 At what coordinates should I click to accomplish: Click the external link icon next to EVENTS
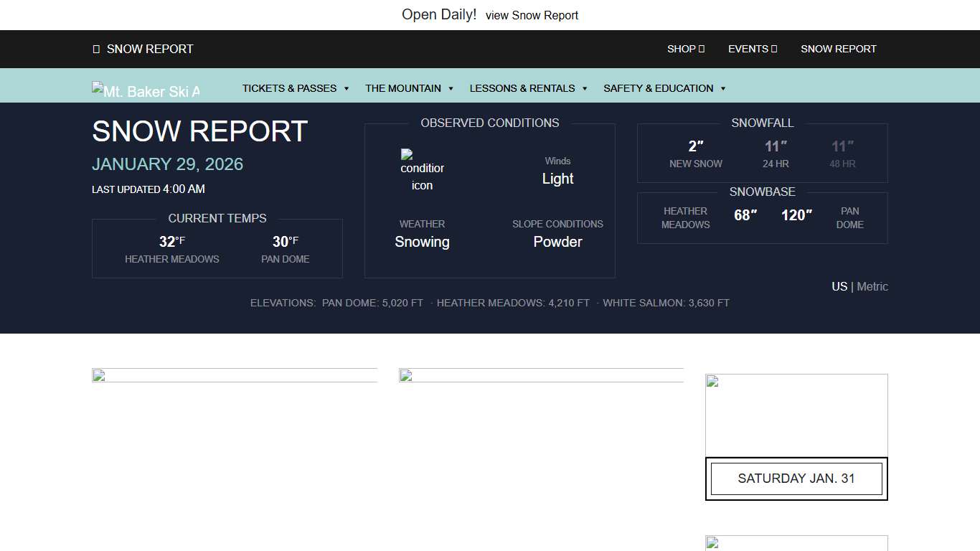pos(774,49)
